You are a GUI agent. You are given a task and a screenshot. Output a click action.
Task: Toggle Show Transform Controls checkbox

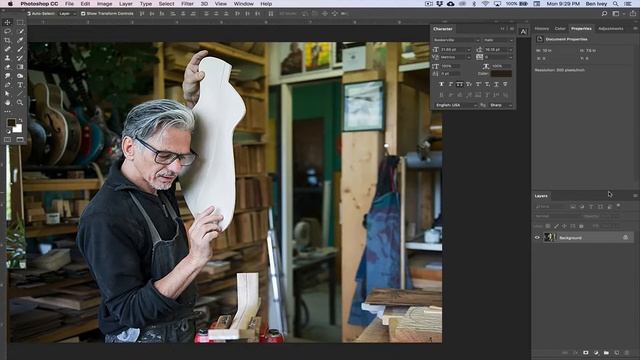coord(83,13)
